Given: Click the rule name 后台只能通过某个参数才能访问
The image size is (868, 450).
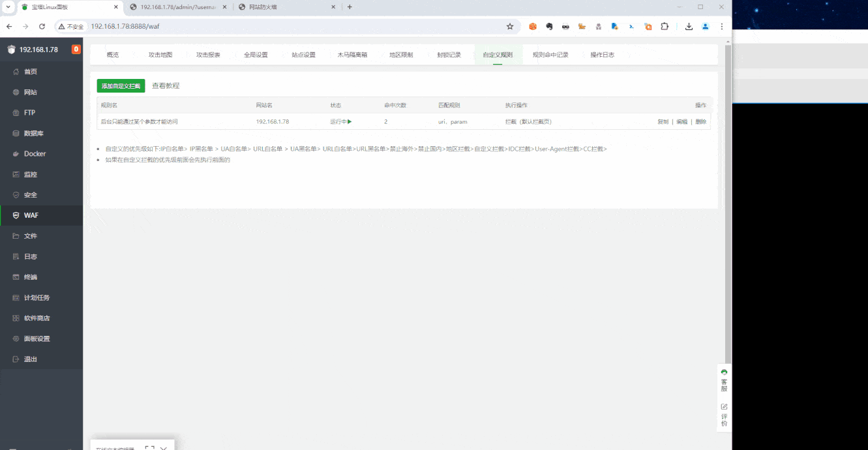Looking at the screenshot, I should coord(139,121).
